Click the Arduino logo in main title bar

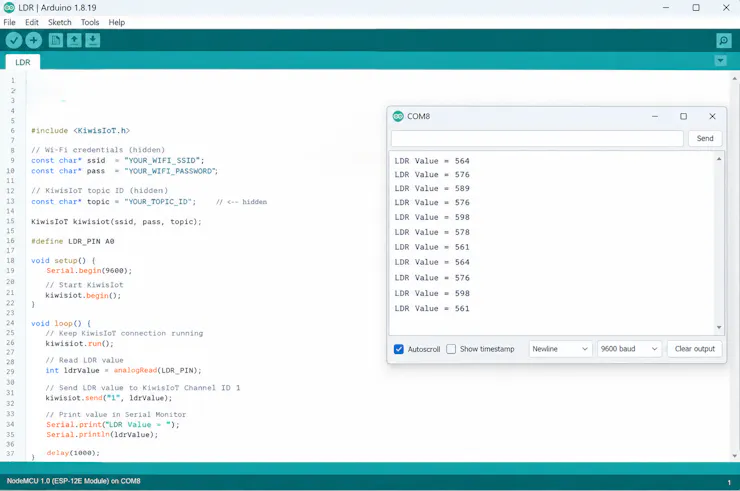point(9,8)
